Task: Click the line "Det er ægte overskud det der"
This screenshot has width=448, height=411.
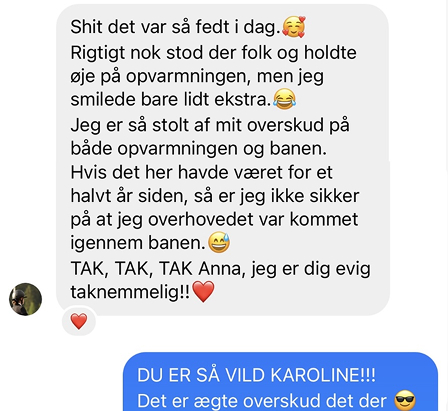Action: [262, 401]
